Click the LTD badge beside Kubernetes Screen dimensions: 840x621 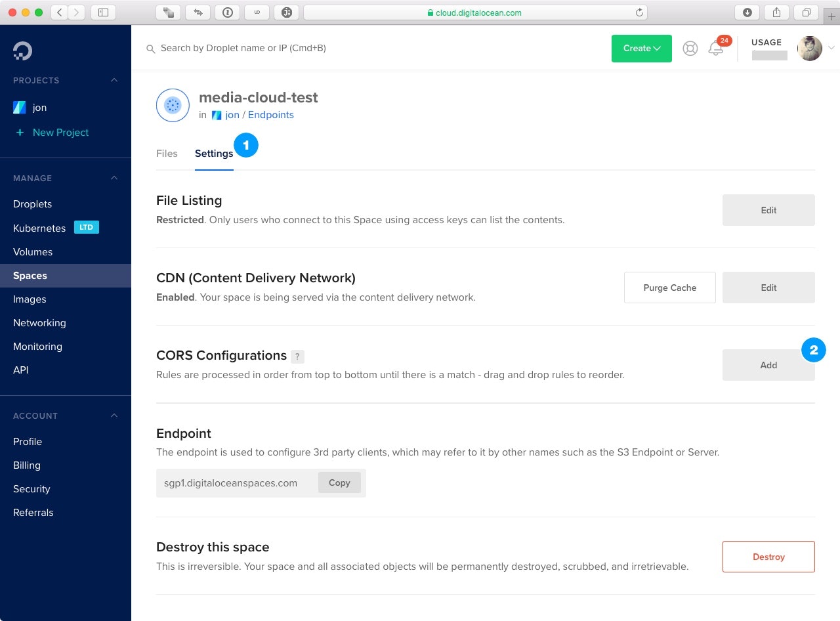87,228
